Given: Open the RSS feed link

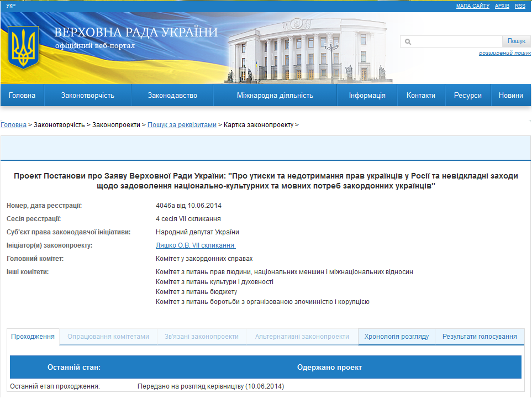Looking at the screenshot, I should pyautogui.click(x=520, y=6).
